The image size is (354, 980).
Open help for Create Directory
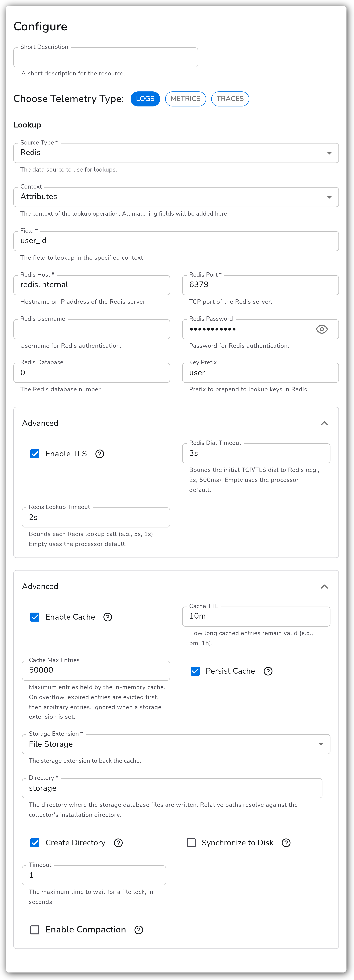[118, 843]
